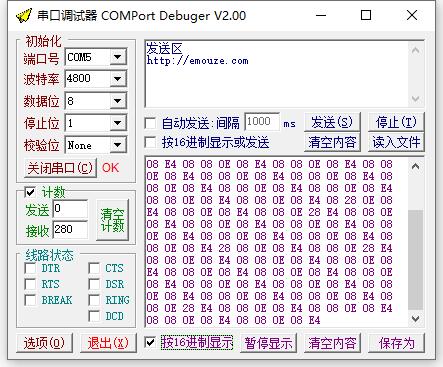Toggle 按16进制显示或发送 hex send checkbox
This screenshot has width=443, height=367.
(x=150, y=143)
